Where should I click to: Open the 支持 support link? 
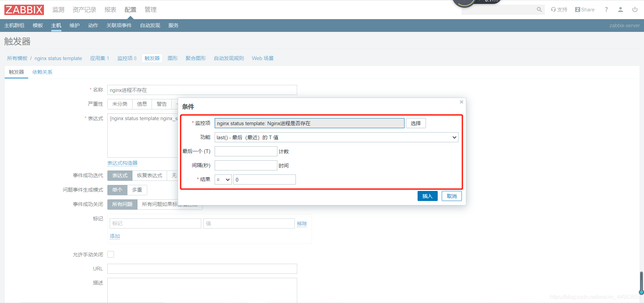pyautogui.click(x=559, y=10)
